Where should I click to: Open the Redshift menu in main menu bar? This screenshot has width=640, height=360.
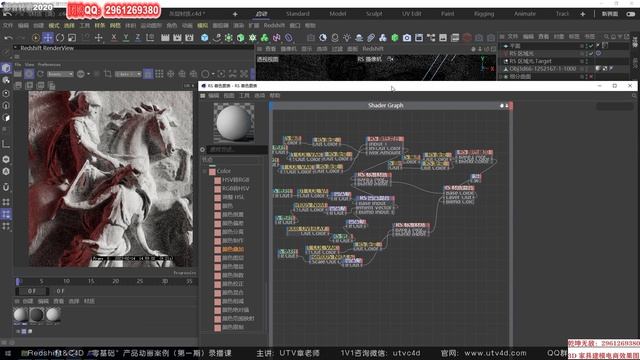coord(274,25)
